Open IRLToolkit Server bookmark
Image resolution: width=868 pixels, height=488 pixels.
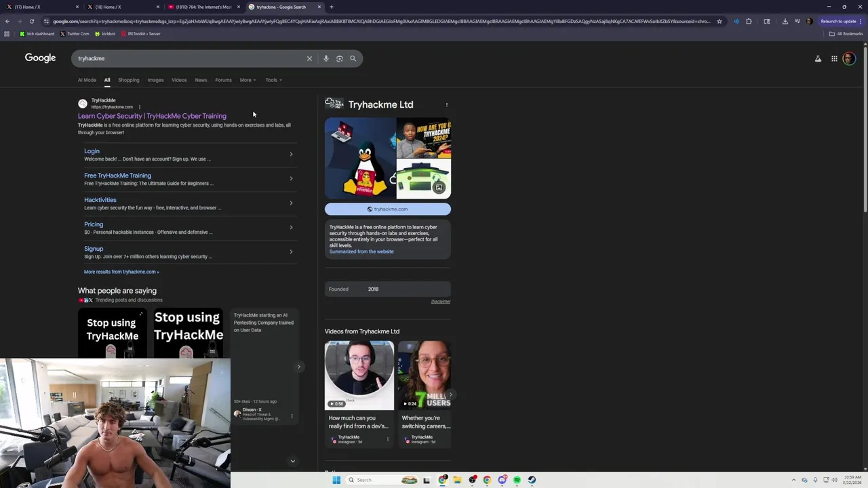[x=140, y=34]
